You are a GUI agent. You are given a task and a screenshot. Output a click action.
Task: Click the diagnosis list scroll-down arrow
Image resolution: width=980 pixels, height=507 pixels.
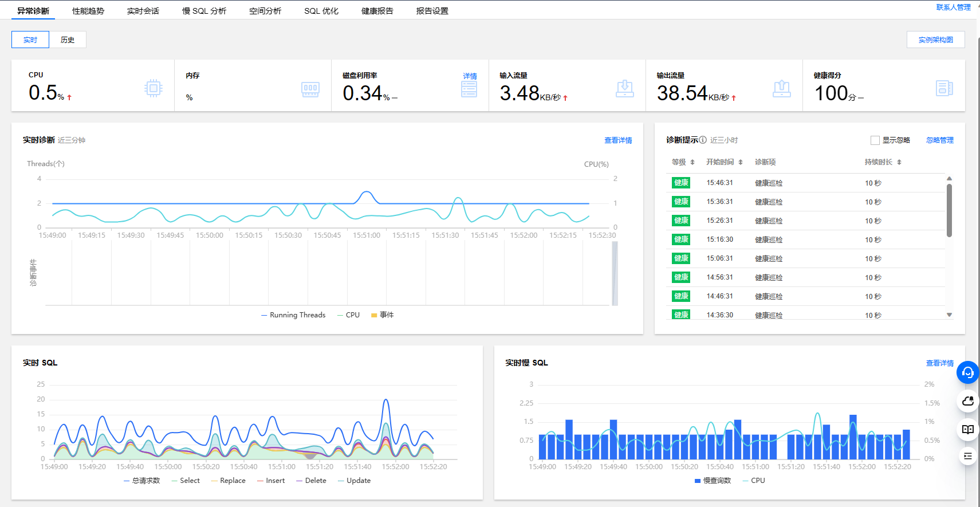click(x=949, y=315)
